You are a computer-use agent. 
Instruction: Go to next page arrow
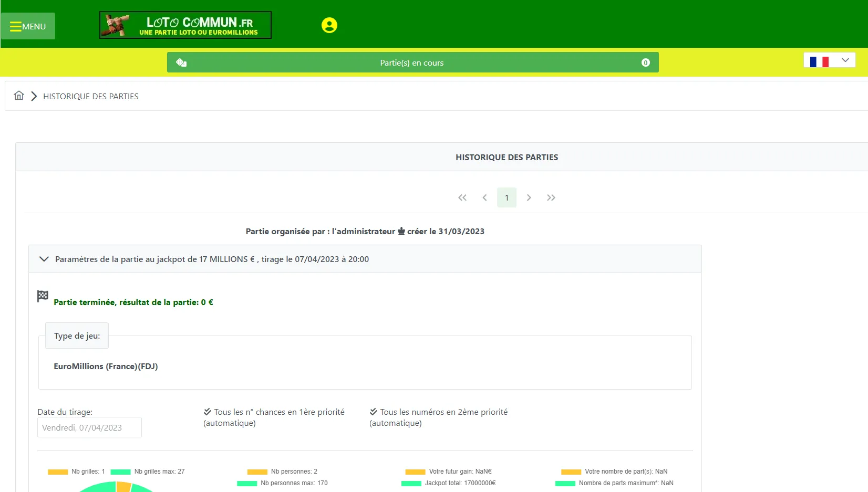point(529,197)
